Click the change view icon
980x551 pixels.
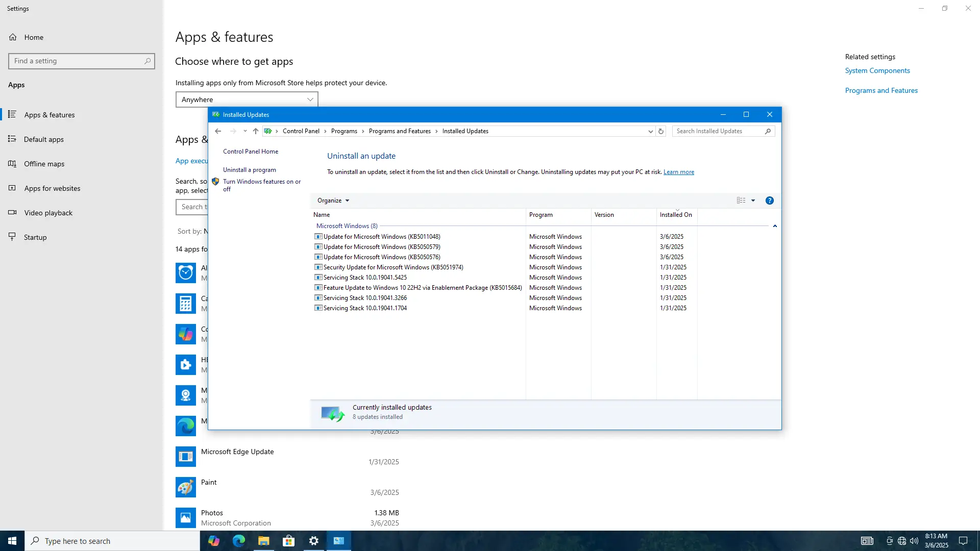tap(741, 201)
